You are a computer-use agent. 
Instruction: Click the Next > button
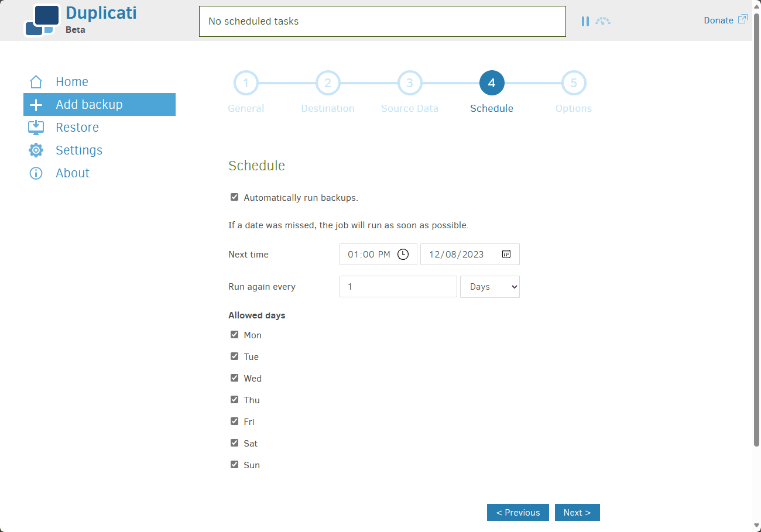[x=577, y=513]
